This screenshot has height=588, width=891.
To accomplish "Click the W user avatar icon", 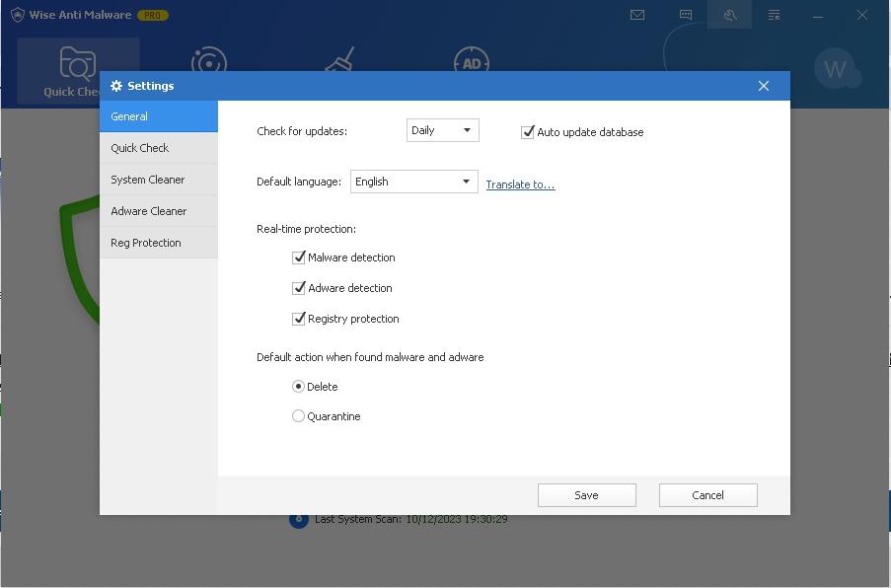I will click(x=835, y=69).
